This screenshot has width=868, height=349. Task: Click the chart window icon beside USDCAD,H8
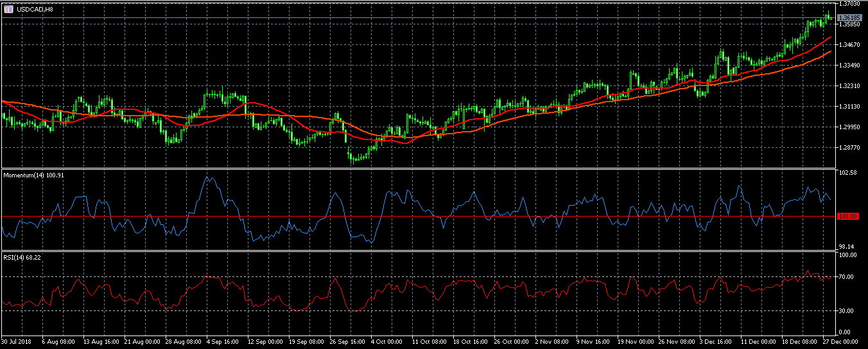point(8,9)
